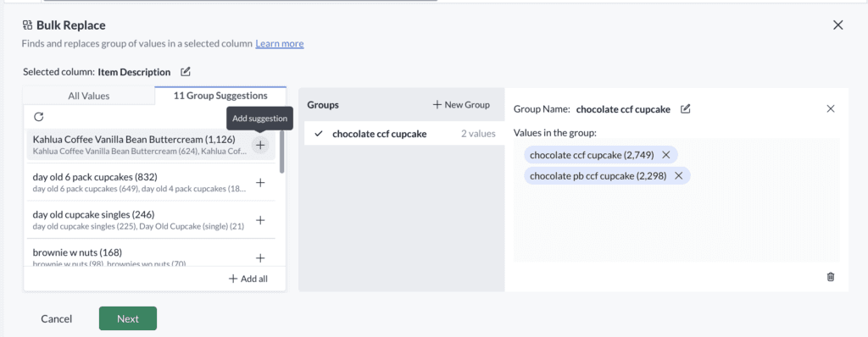
Task: Delete the group with trash icon
Action: 831,277
